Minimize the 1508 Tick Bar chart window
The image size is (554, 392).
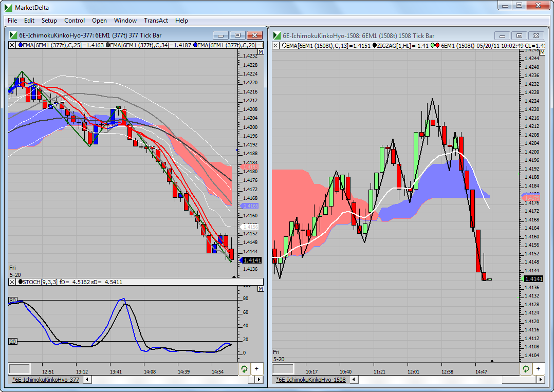tap(502, 35)
